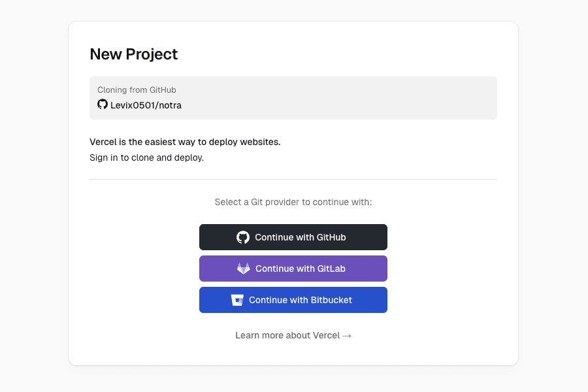Select Continue with Bitbucket
The image size is (588, 392).
pyautogui.click(x=293, y=300)
